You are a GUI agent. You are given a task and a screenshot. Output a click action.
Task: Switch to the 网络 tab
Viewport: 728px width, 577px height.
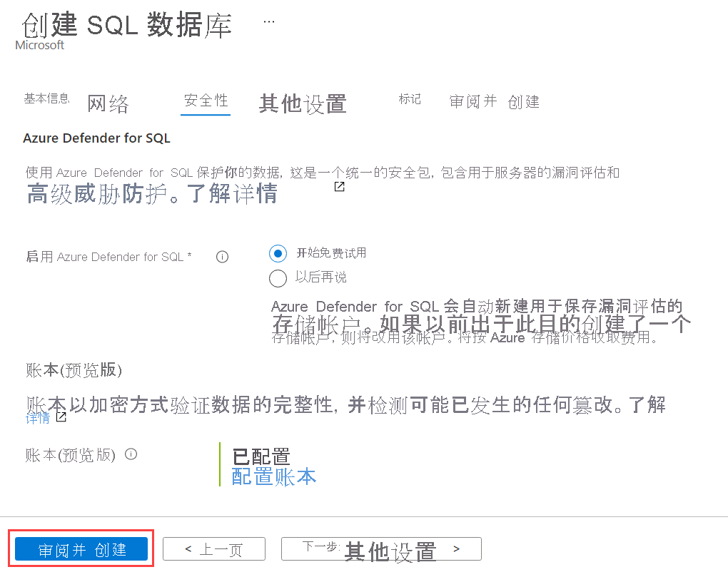pyautogui.click(x=108, y=103)
